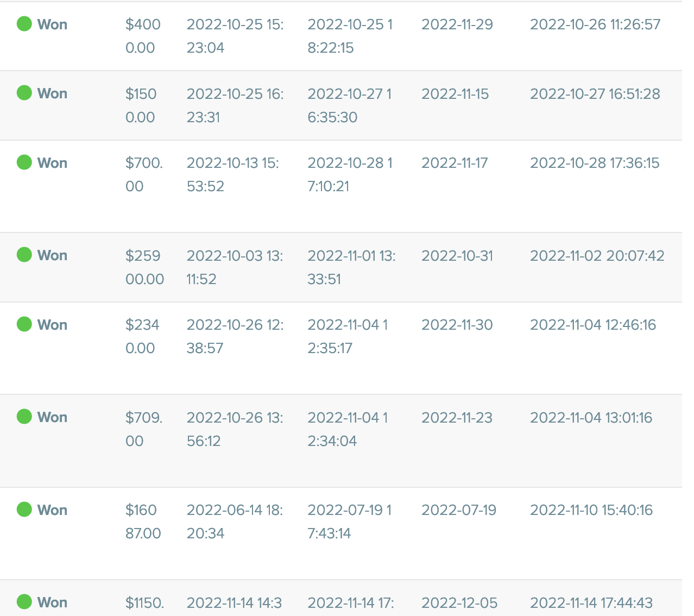Image resolution: width=694 pixels, height=616 pixels.
Task: Click the green status dot in the $4000.00 row
Action: 24,24
